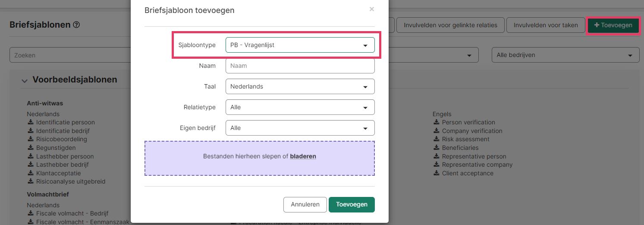The height and width of the screenshot is (225, 644).
Task: Download the Klantacceptatie template
Action: pos(55,173)
